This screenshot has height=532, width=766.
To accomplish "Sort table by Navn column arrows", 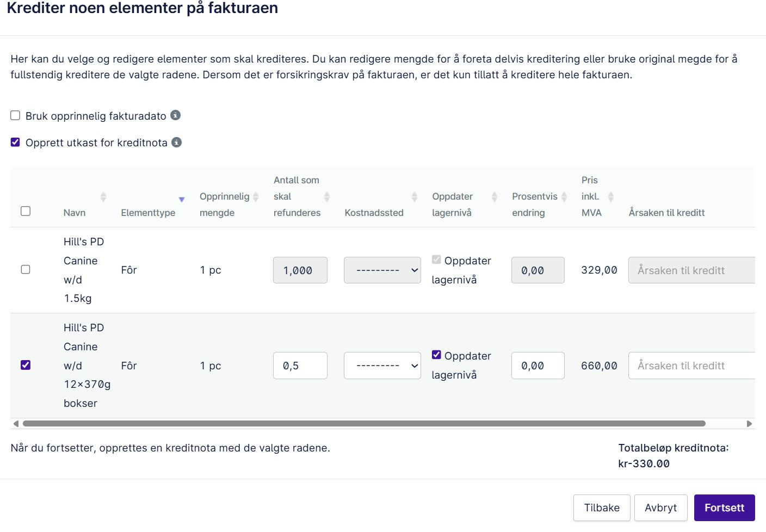I will click(x=103, y=197).
